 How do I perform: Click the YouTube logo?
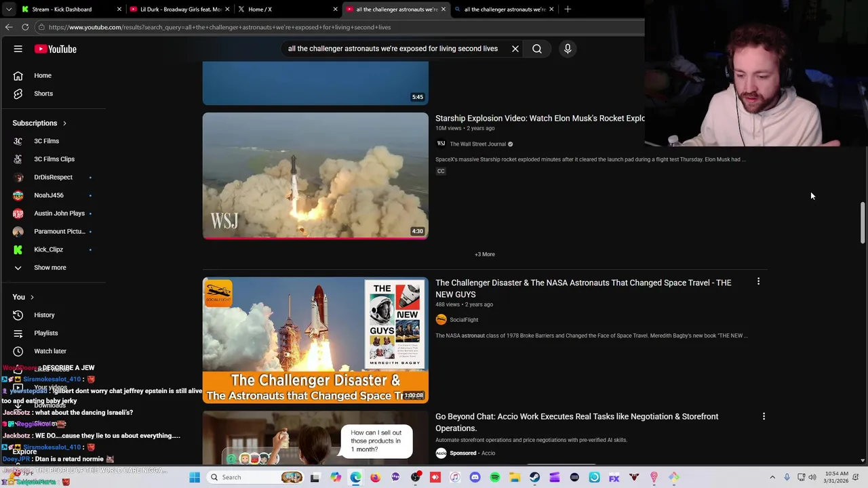pos(56,49)
